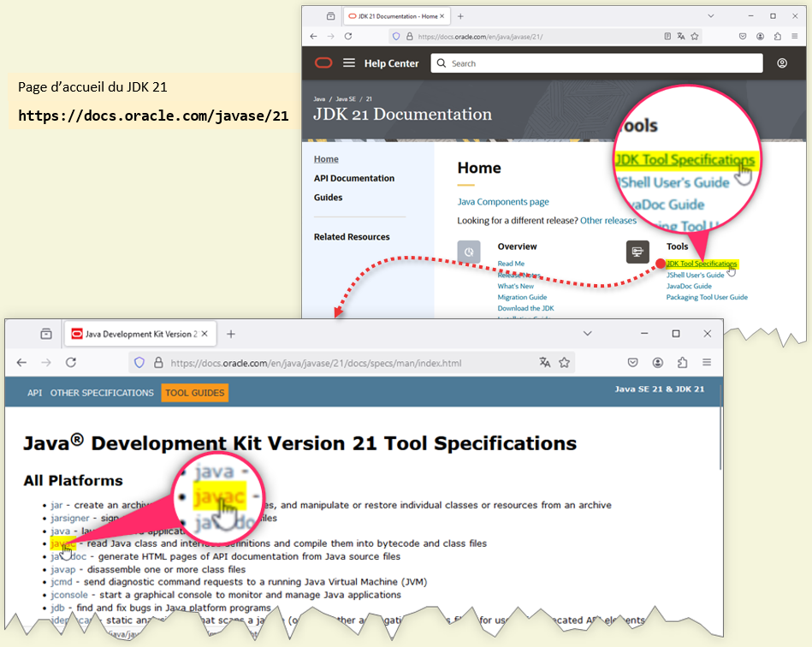Click the Help Center Search field
Viewport: 812px width, 647px height.
[599, 63]
